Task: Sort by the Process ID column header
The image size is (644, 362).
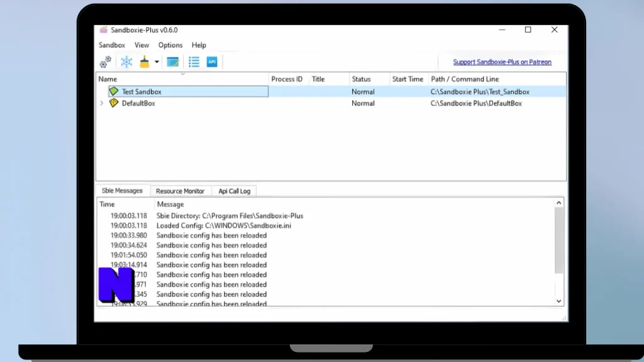Action: click(289, 79)
